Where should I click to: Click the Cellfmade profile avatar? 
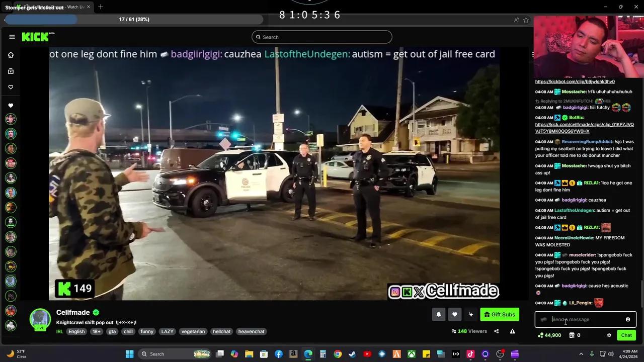tap(40, 319)
